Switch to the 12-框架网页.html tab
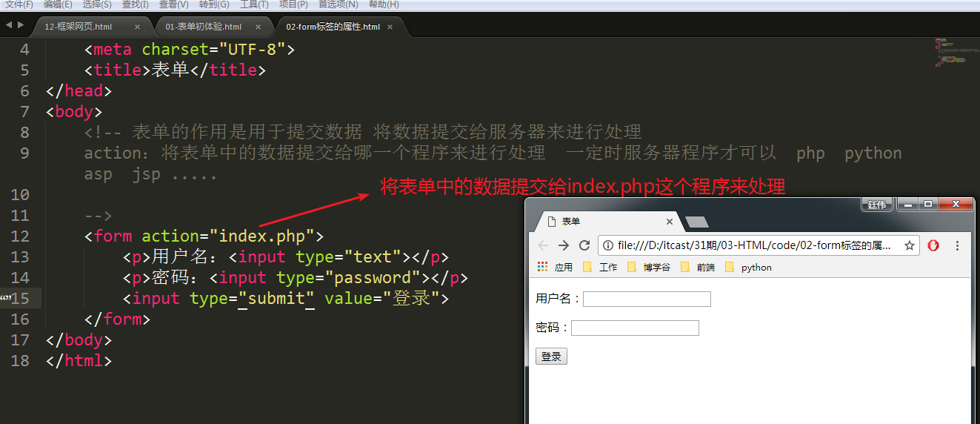Image resolution: width=980 pixels, height=424 pixels. pos(79,27)
